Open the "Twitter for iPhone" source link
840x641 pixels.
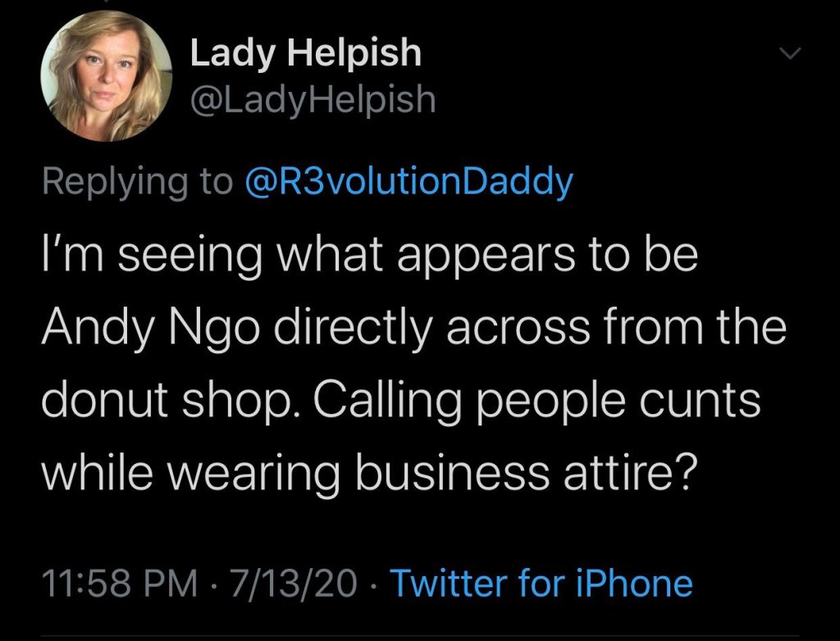541,584
